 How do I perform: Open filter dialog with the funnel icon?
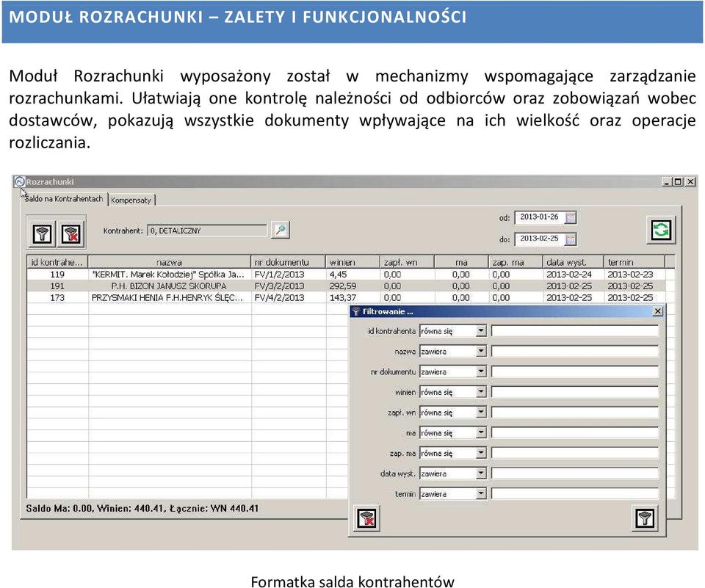(42, 233)
